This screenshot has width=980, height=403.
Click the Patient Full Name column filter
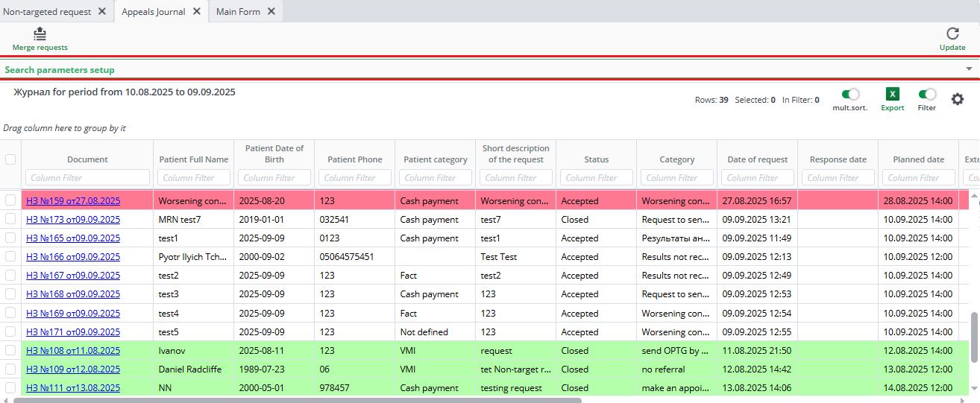194,178
